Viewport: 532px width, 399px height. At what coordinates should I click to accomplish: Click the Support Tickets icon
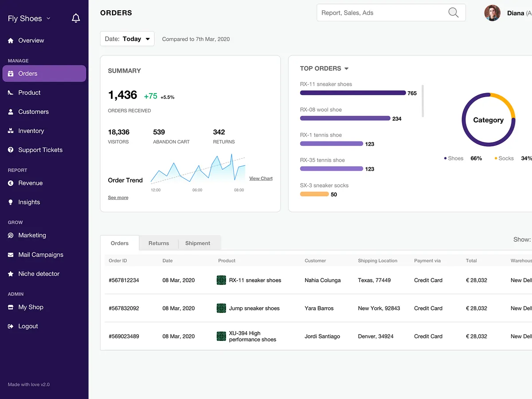[x=10, y=149]
